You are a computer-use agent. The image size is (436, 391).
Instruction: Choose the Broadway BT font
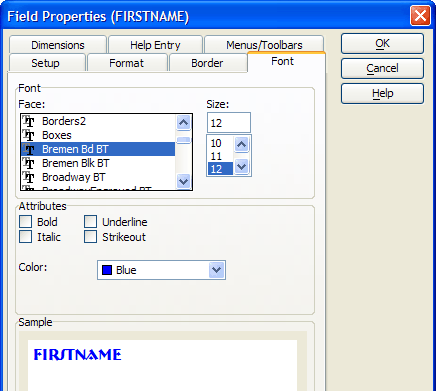[98, 177]
